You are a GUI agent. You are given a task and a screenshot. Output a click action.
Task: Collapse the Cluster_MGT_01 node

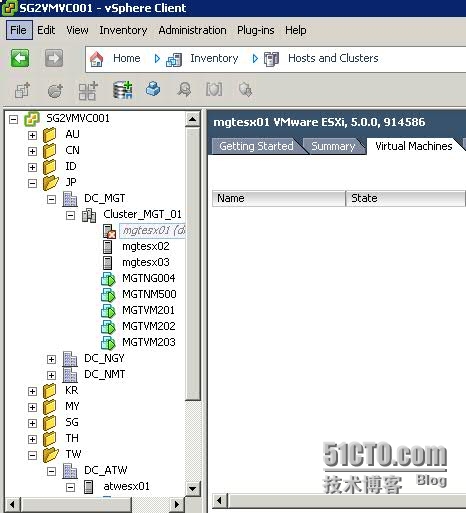[x=70, y=215]
